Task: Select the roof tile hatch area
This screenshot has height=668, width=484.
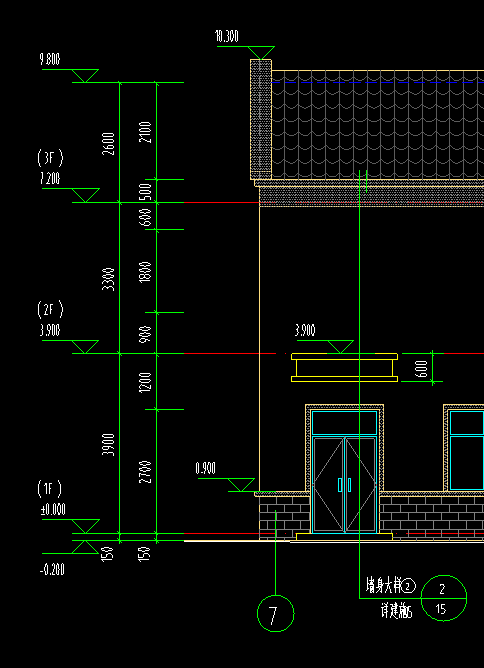Action: click(x=378, y=124)
